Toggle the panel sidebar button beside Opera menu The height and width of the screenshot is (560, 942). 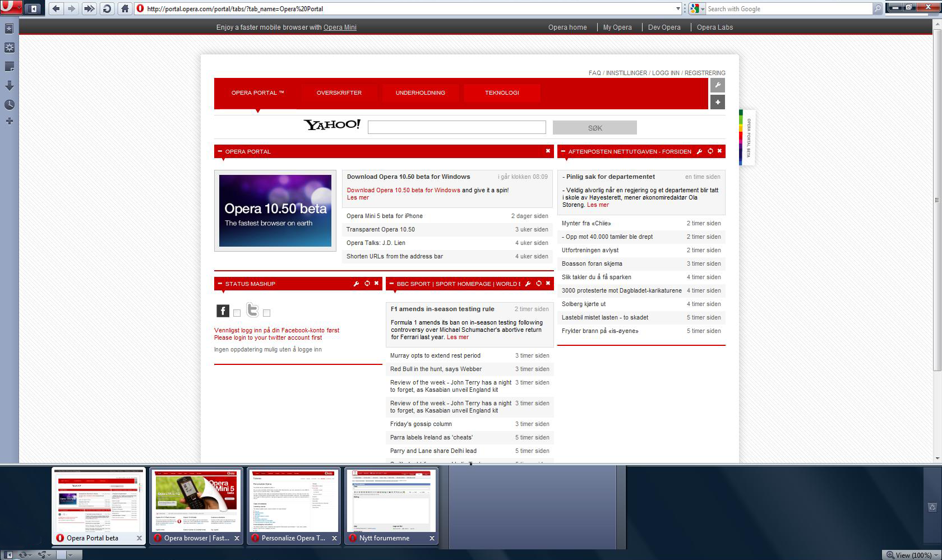[34, 8]
